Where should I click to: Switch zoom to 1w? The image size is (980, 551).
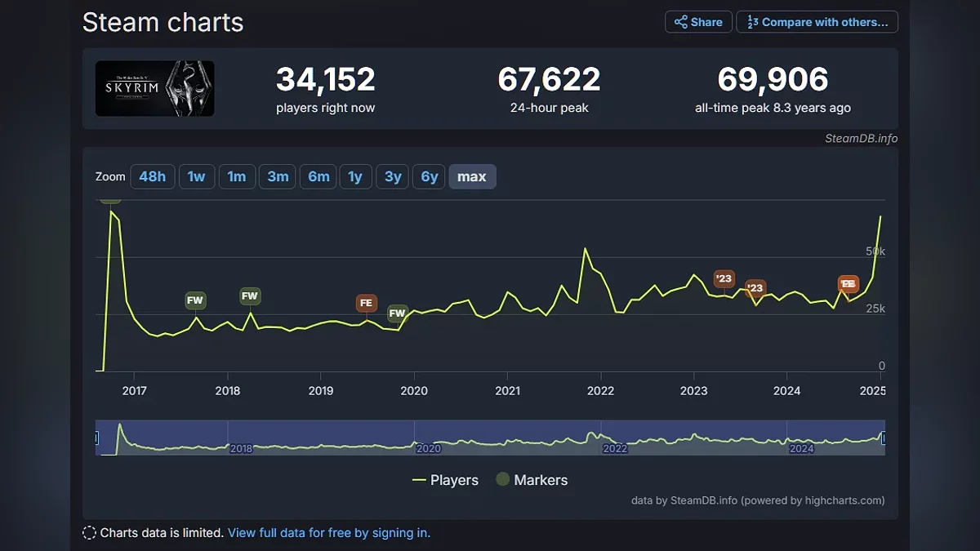pos(197,176)
